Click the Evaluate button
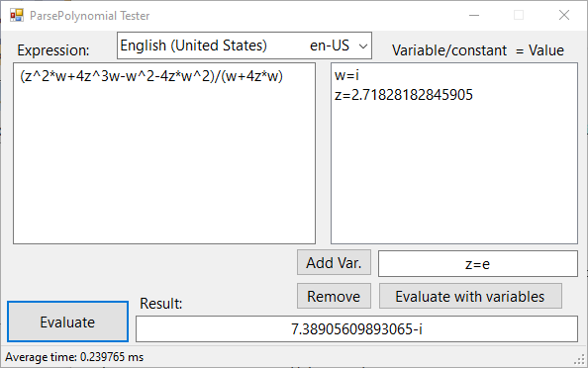This screenshot has height=368, width=588. click(68, 322)
